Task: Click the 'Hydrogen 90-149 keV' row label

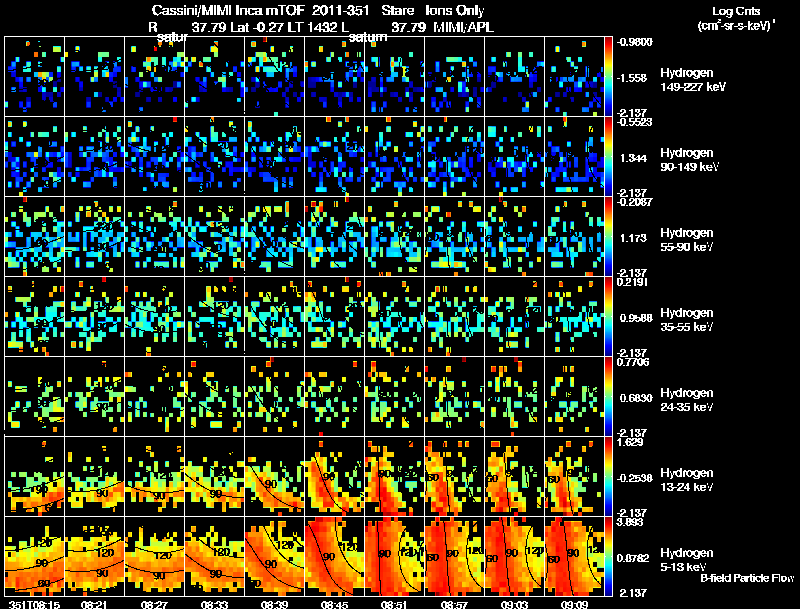Action: click(x=689, y=160)
